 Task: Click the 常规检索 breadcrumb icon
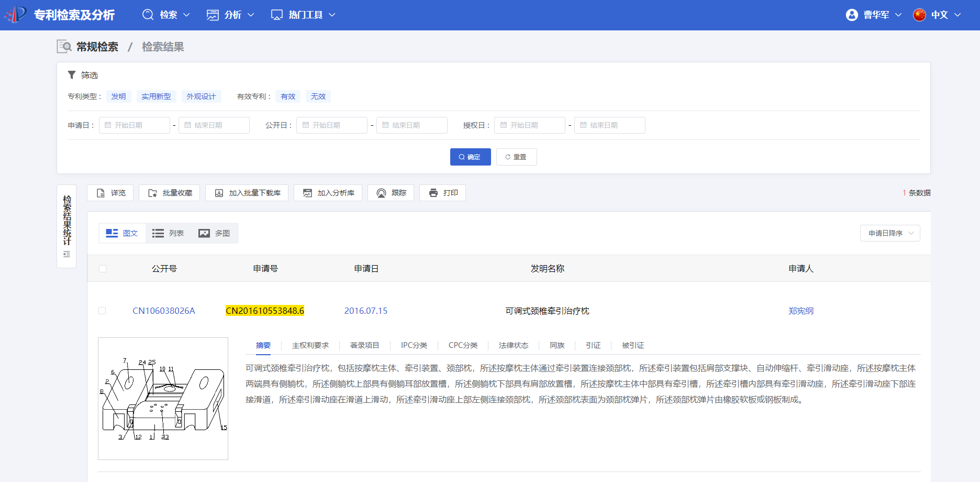click(64, 47)
